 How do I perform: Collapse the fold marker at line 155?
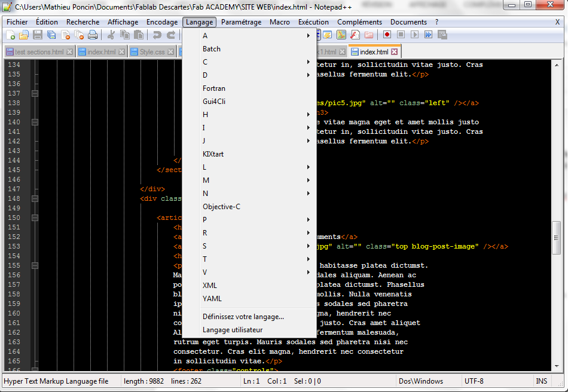[35, 265]
